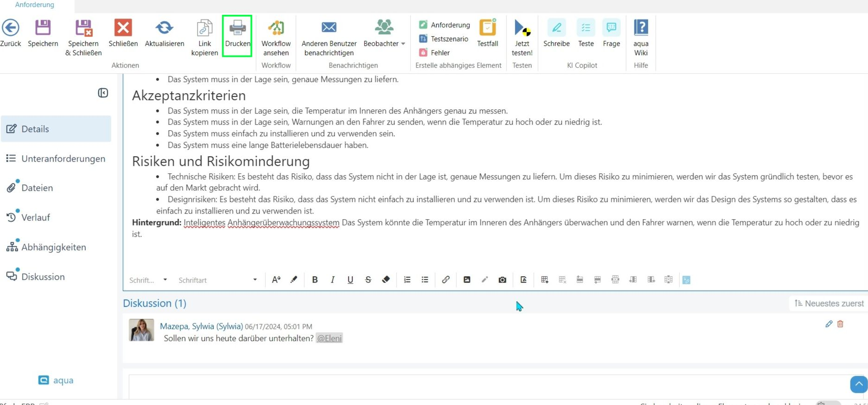The image size is (868, 405).
Task: Delete the discussion comment with trash icon
Action: click(840, 324)
